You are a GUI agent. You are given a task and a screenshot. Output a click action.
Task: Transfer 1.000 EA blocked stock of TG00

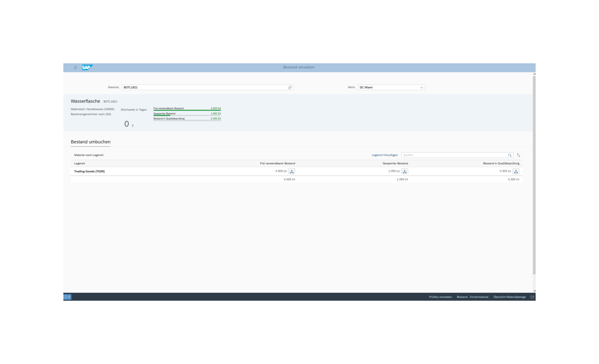coord(405,171)
